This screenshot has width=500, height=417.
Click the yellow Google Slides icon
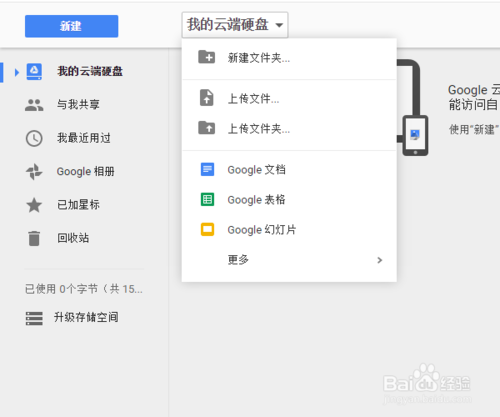point(207,229)
